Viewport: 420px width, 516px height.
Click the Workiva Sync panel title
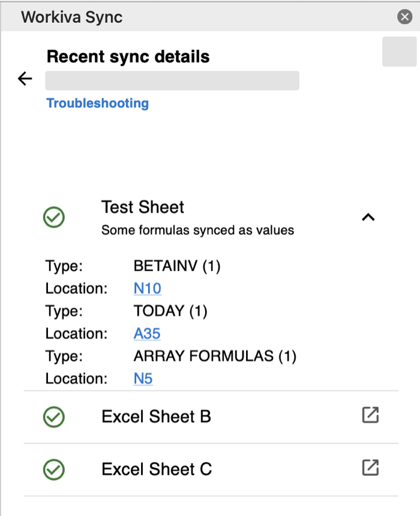click(72, 17)
